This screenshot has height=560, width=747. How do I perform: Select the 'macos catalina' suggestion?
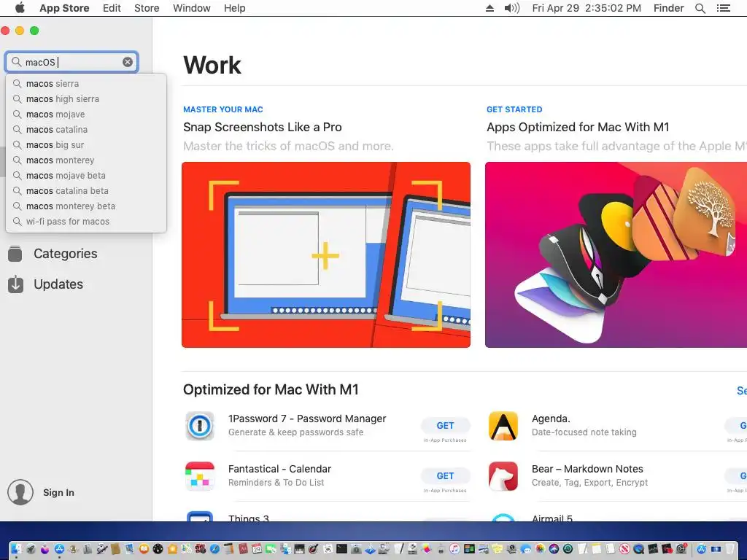[x=86, y=130]
